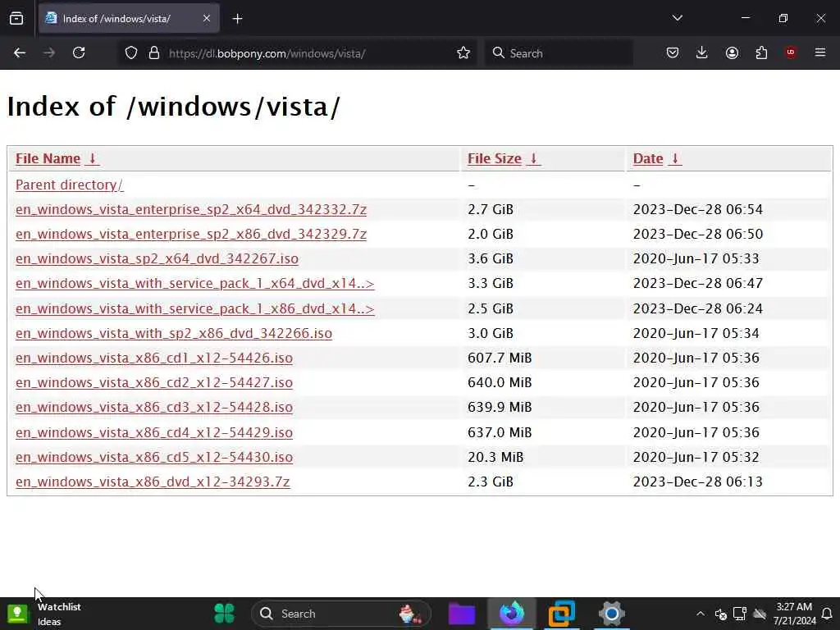View site security padlock info
Screen dimensions: 840x630
[154, 53]
